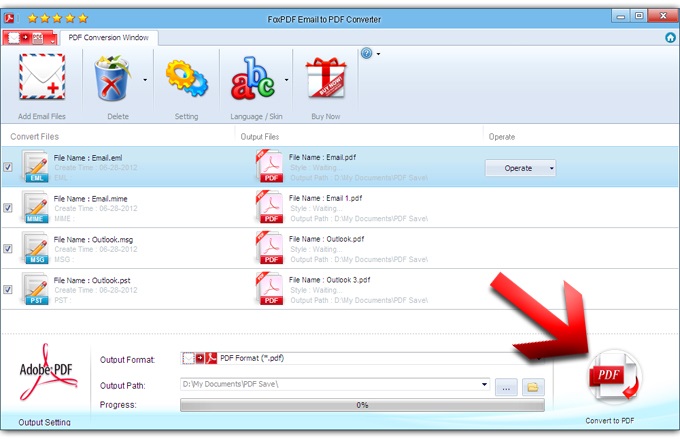The width and height of the screenshot is (680, 439).
Task: Click the Buy Now label
Action: click(x=326, y=116)
